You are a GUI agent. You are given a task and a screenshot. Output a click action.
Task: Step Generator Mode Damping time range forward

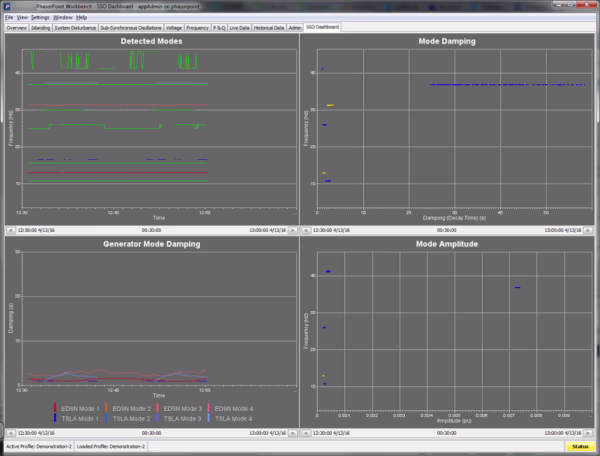pos(293,433)
